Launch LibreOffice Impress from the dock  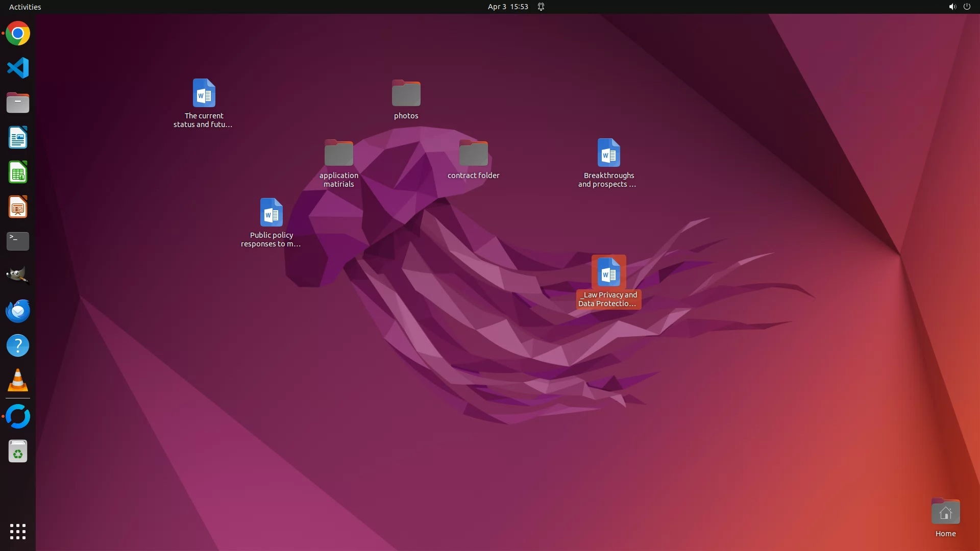point(18,207)
